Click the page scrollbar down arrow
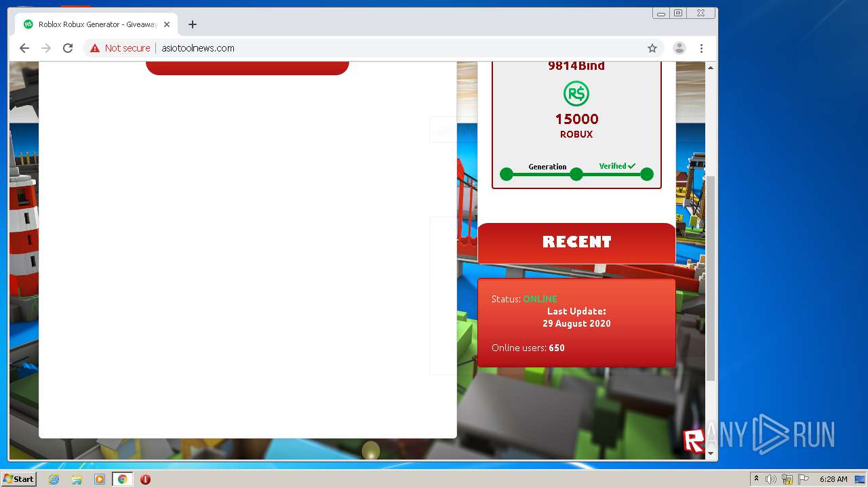Image resolution: width=868 pixels, height=488 pixels. [711, 453]
